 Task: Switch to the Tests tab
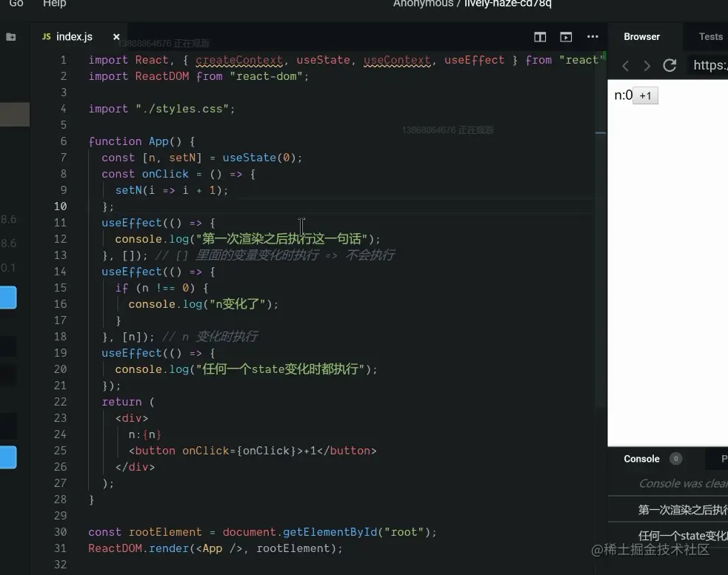tap(711, 37)
